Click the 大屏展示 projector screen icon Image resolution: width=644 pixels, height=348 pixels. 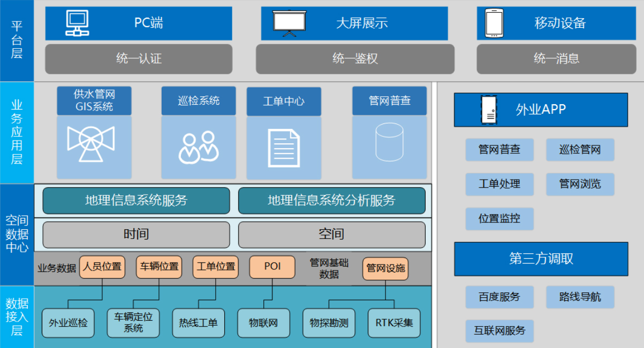point(289,24)
